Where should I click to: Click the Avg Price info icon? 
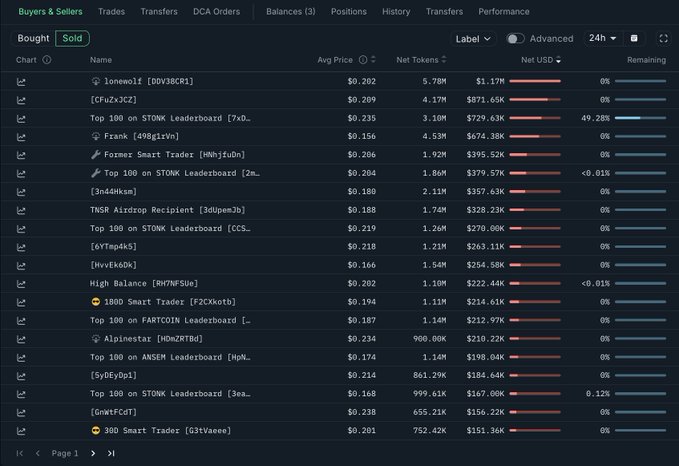tap(363, 60)
